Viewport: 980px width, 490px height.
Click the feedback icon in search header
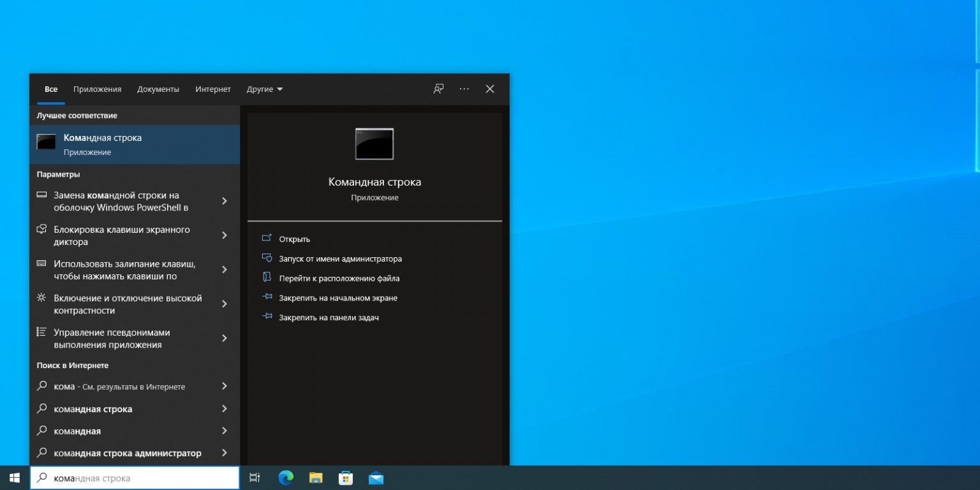coord(438,89)
